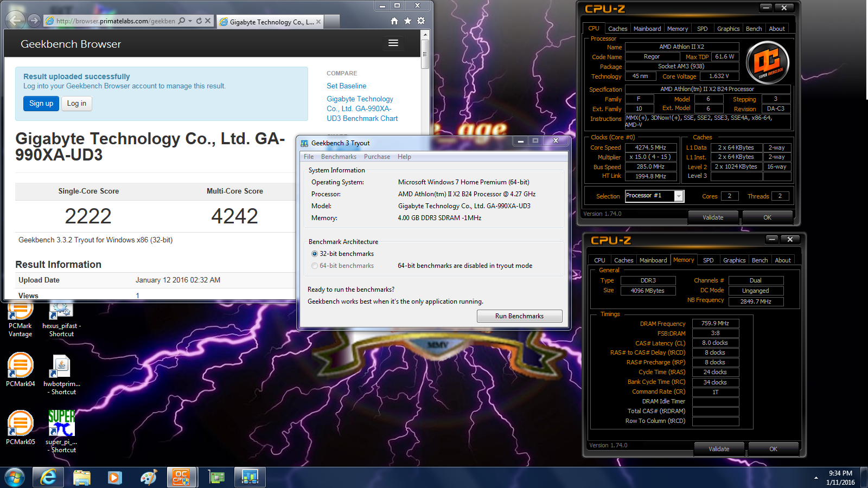Show hidden system tray icons arrow
Viewport: 868px width, 488px height.
pos(816,478)
